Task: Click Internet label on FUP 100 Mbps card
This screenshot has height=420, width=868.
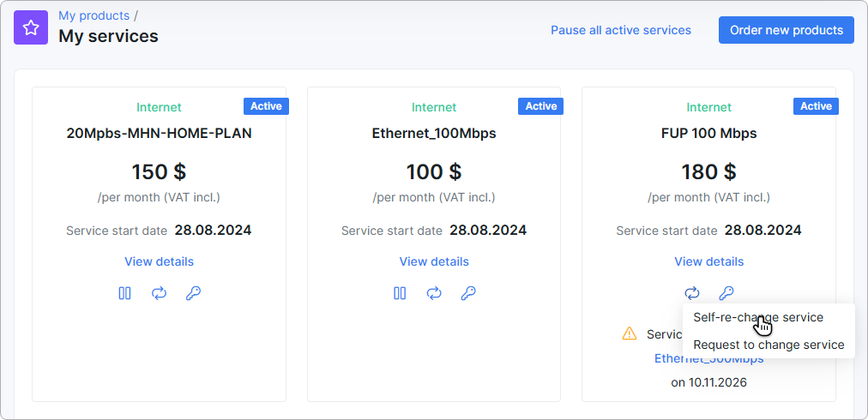Action: pos(708,107)
